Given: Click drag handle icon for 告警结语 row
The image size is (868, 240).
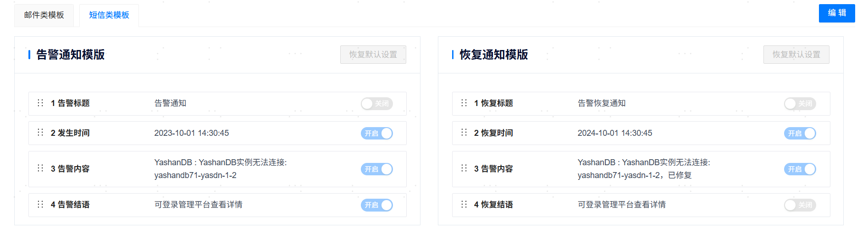Looking at the screenshot, I should pos(40,204).
